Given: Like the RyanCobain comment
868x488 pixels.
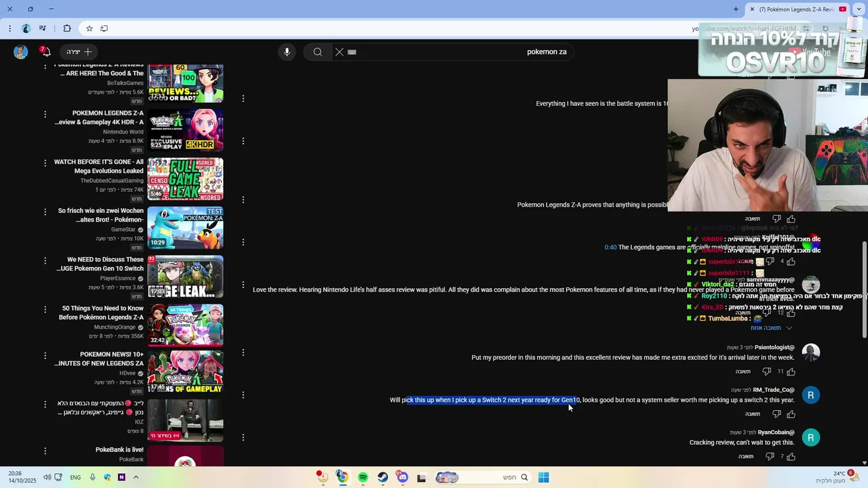Looking at the screenshot, I should pyautogui.click(x=791, y=457).
